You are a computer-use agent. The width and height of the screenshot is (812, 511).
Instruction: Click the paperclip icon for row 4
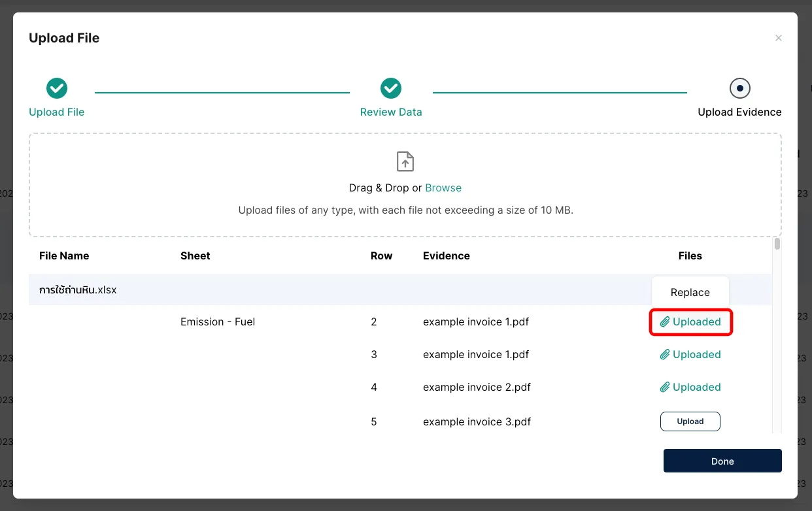[665, 387]
